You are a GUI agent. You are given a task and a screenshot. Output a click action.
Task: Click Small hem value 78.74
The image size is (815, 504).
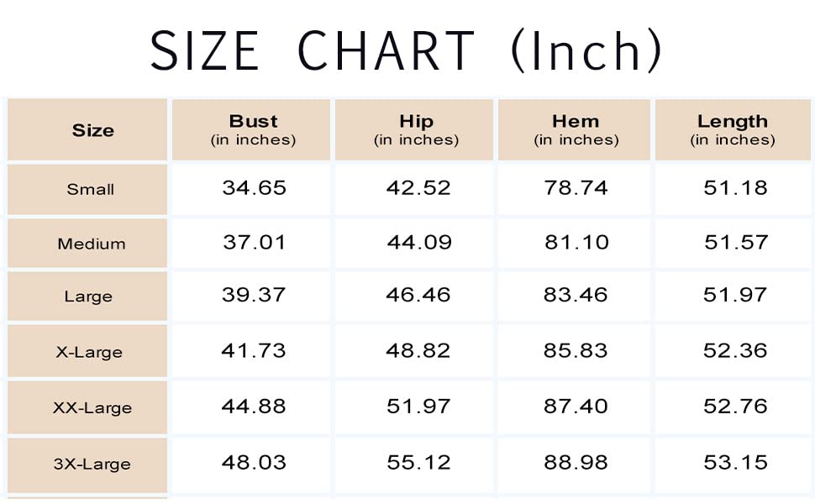(576, 187)
